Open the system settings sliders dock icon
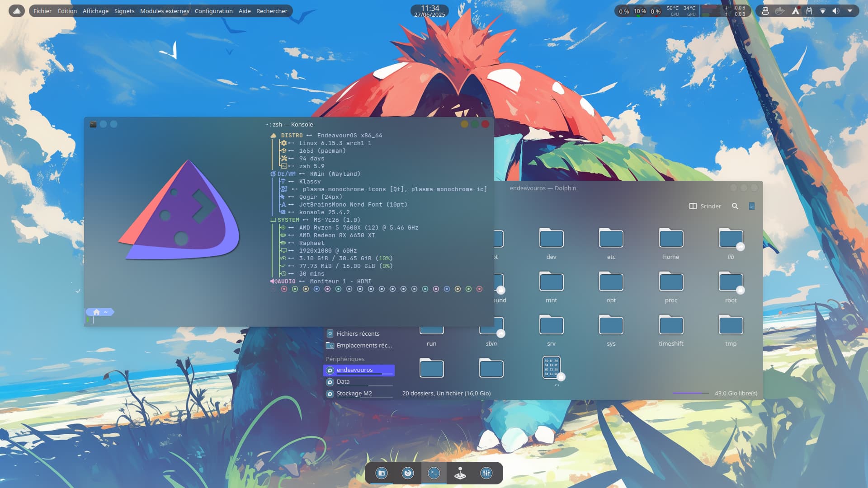The height and width of the screenshot is (488, 868). (x=486, y=473)
